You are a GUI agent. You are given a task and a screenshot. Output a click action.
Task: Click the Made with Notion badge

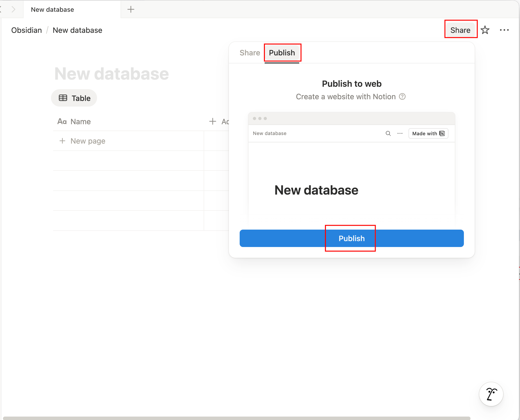[x=428, y=133]
